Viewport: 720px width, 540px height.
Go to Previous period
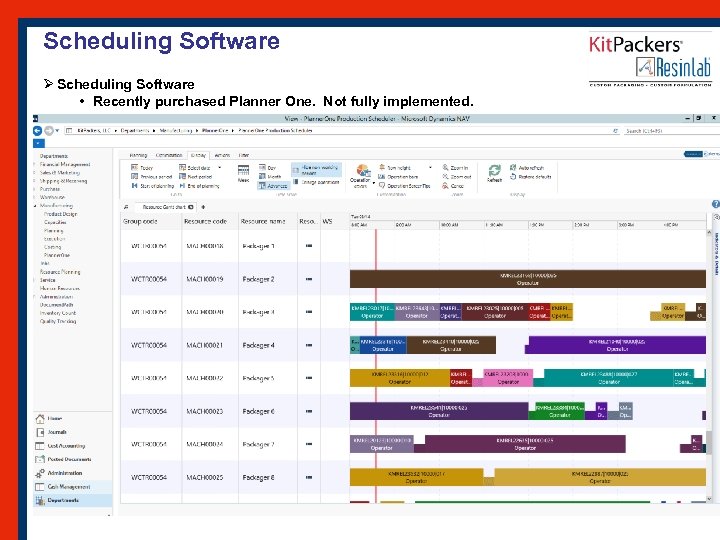point(152,176)
